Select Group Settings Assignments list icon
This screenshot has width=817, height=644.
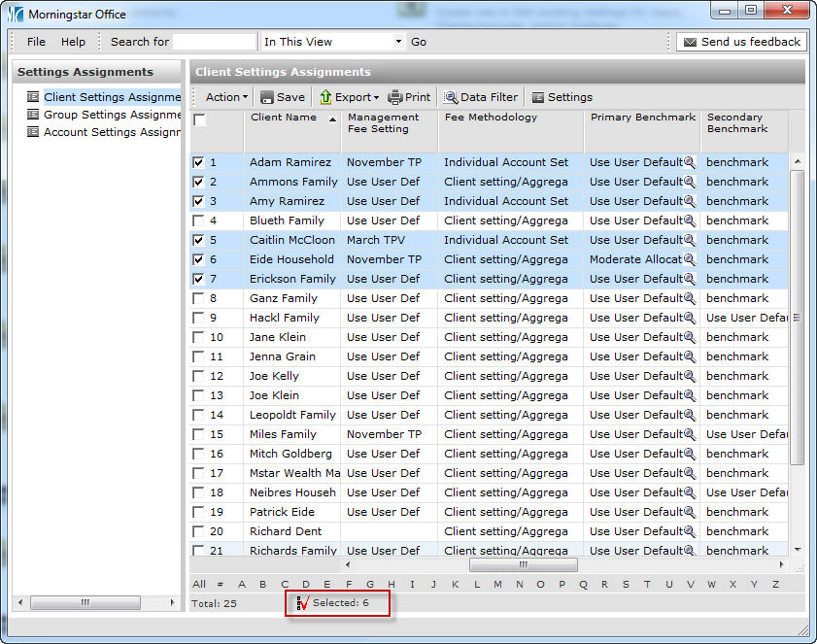[33, 115]
